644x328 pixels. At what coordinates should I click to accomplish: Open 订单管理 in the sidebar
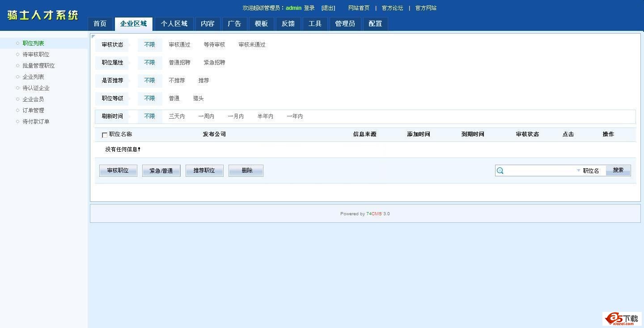coord(33,111)
